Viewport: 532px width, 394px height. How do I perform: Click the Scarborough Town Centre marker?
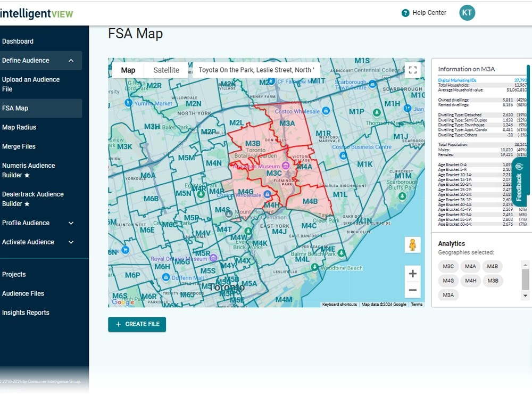372,84
